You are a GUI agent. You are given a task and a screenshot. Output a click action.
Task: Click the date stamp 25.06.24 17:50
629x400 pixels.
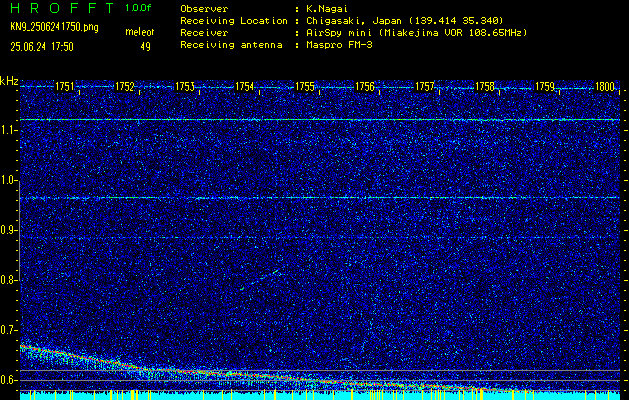pyautogui.click(x=42, y=47)
